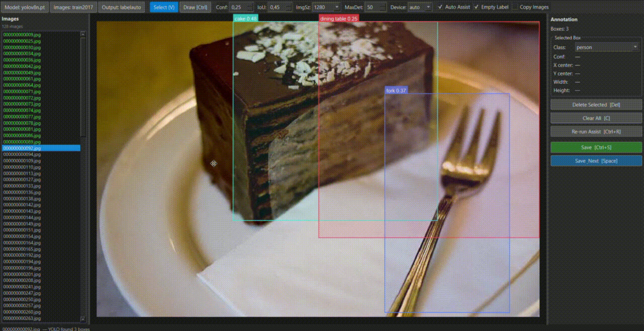Click the Clear All [C] button

[596, 118]
